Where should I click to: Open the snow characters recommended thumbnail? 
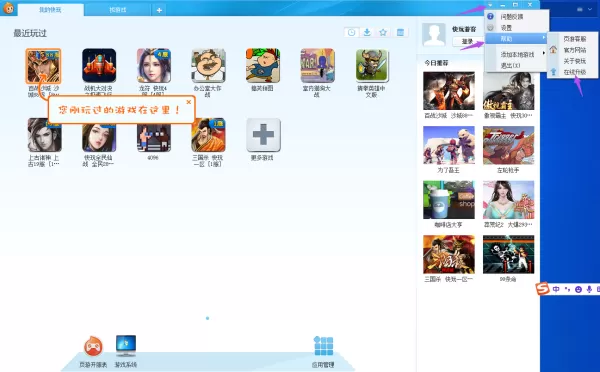(x=449, y=145)
